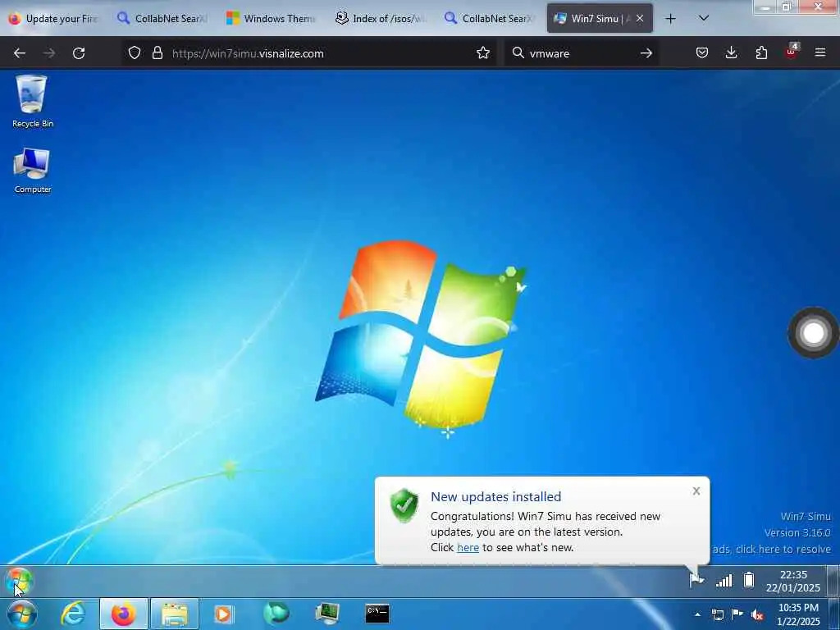Bookmark this page with the star icon

click(483, 53)
